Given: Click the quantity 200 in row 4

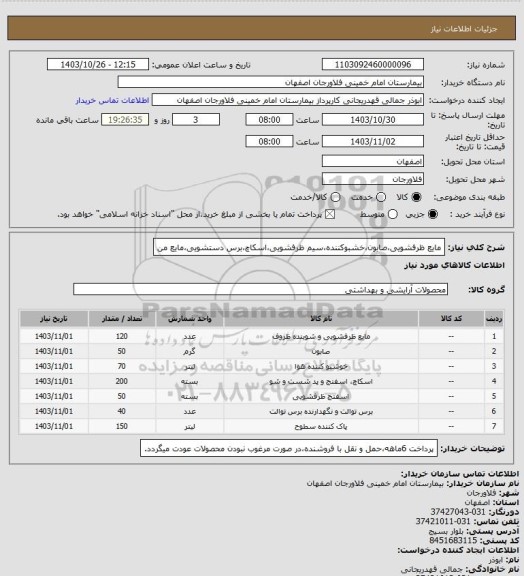Looking at the screenshot, I should (122, 382).
